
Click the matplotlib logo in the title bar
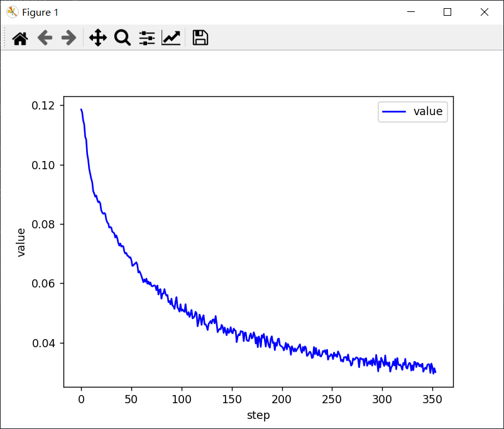tap(11, 11)
